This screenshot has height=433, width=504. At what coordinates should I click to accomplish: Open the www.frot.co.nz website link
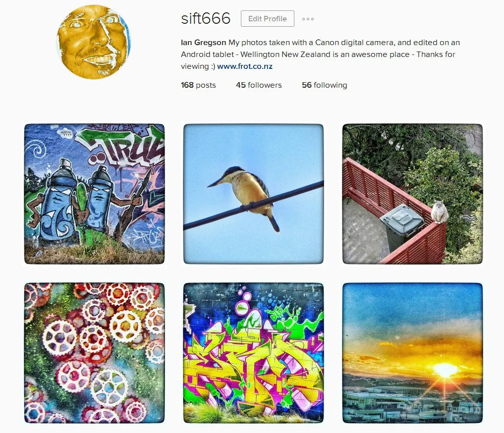[245, 66]
